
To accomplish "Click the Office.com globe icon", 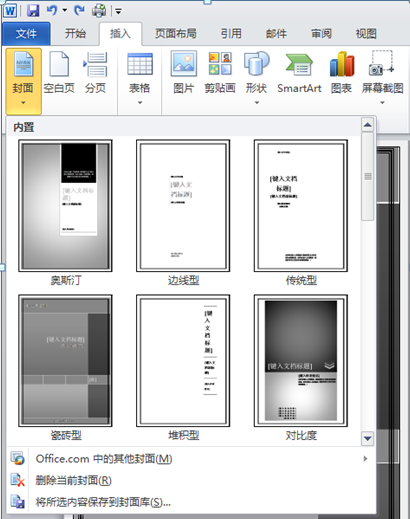I will tap(17, 458).
